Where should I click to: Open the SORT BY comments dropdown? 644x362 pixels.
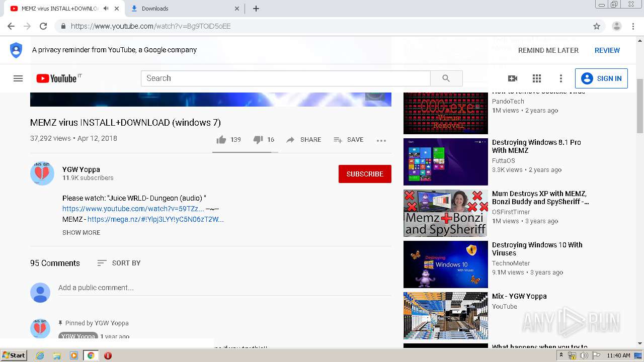coord(119,263)
